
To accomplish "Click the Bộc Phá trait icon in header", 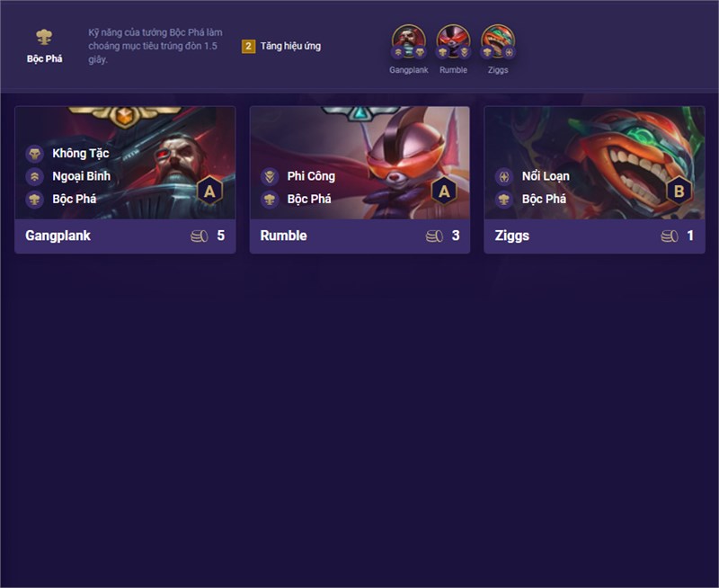I will [44, 37].
